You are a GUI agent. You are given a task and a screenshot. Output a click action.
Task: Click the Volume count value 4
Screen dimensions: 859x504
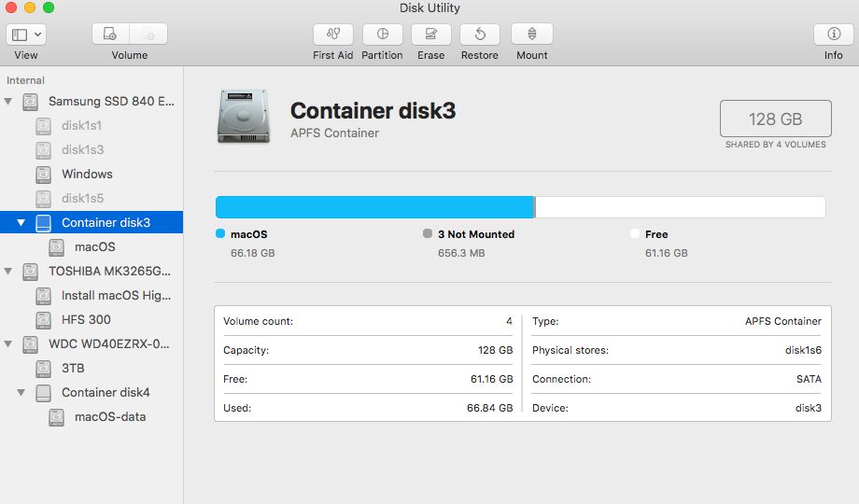coord(510,321)
